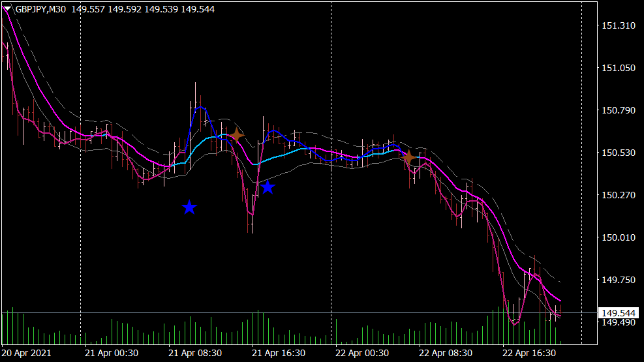The image size is (644, 362).
Task: Click the blue star marker below the 08:30 candles
Action: pos(189,207)
